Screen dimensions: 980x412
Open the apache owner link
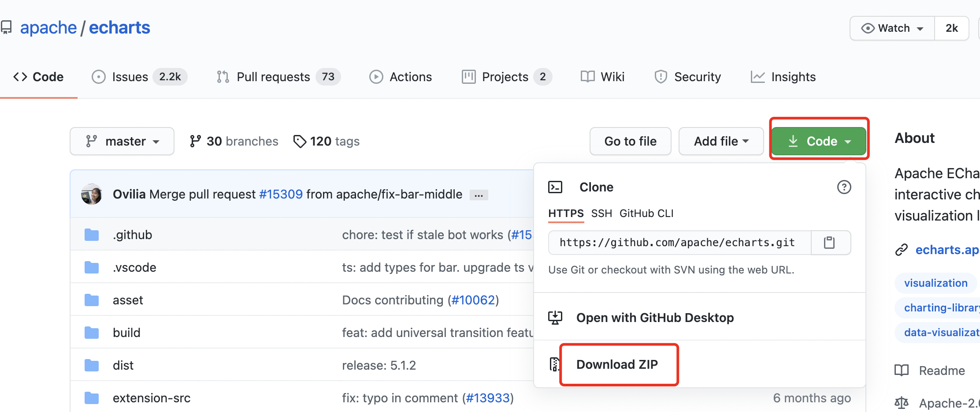(x=48, y=28)
